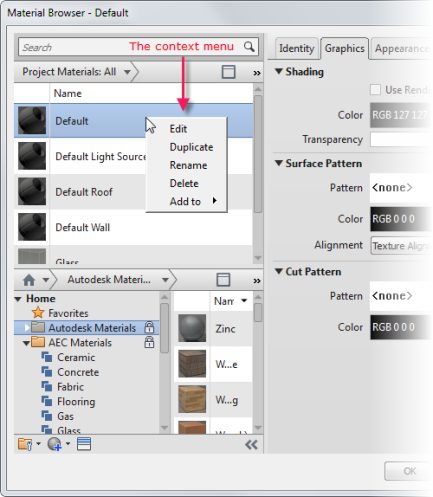Viewport: 433px width, 497px height.
Task: Open the Project Materials: All dropdown
Action: pyautogui.click(x=127, y=72)
